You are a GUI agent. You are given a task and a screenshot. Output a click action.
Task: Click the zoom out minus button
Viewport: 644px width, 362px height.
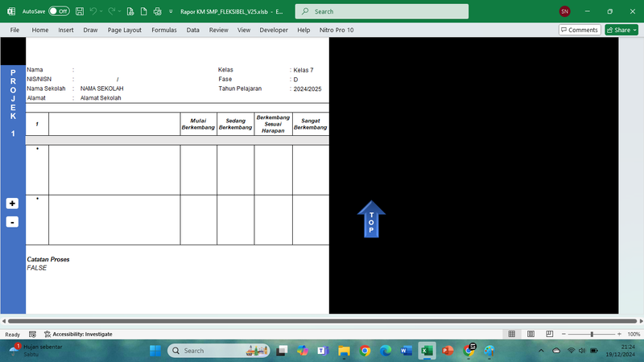(x=563, y=334)
